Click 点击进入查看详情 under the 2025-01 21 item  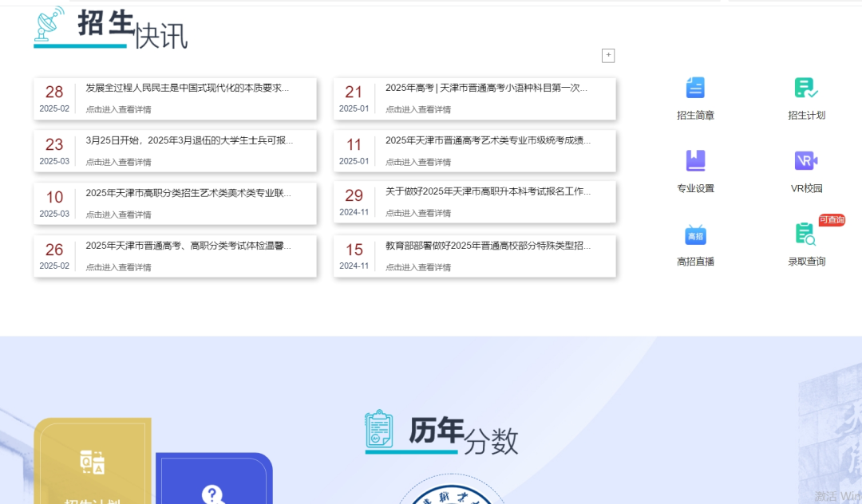coord(418,109)
